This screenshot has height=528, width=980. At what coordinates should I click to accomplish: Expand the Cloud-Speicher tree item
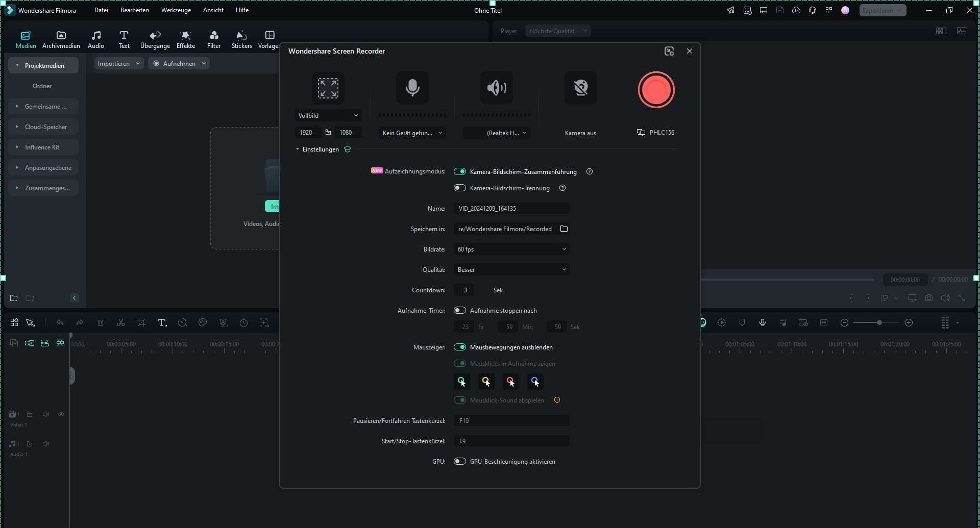pyautogui.click(x=17, y=127)
